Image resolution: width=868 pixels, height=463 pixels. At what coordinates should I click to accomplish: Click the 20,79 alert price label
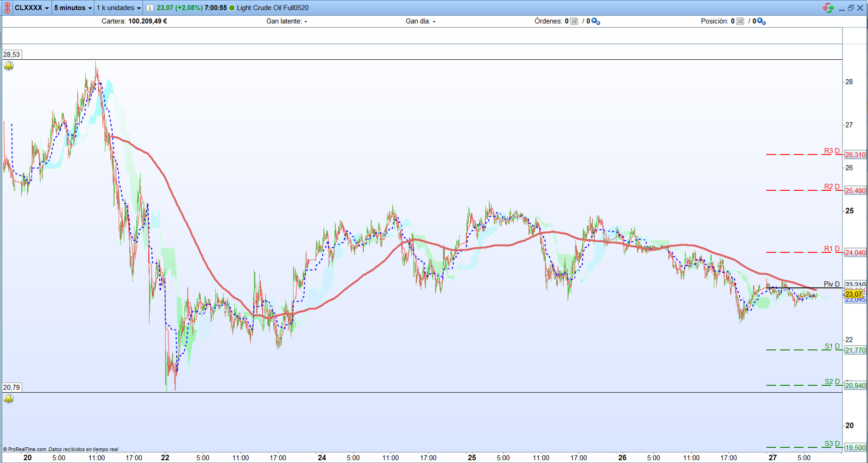tap(12, 388)
